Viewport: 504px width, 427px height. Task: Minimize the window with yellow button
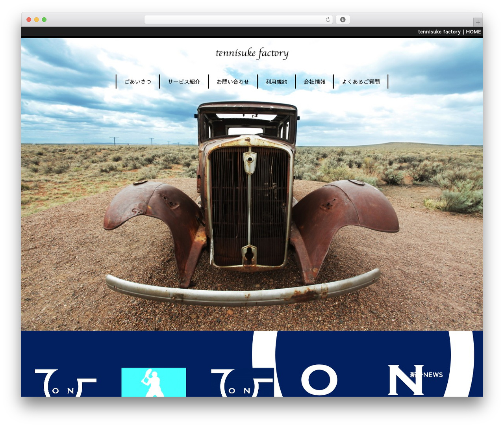37,20
